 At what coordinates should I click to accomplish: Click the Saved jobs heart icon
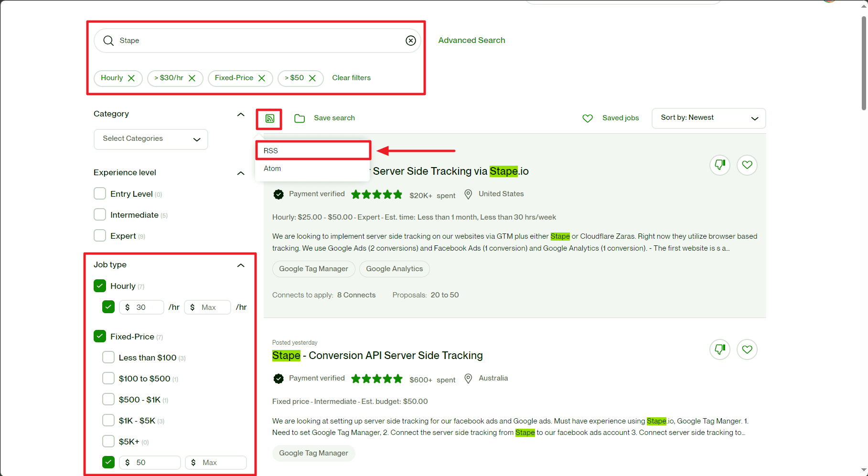click(x=588, y=118)
